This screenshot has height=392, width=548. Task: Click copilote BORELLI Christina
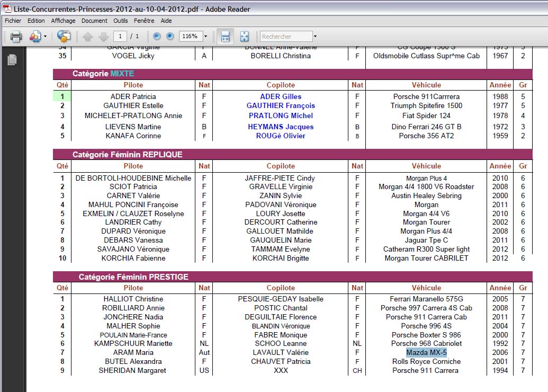coord(281,56)
